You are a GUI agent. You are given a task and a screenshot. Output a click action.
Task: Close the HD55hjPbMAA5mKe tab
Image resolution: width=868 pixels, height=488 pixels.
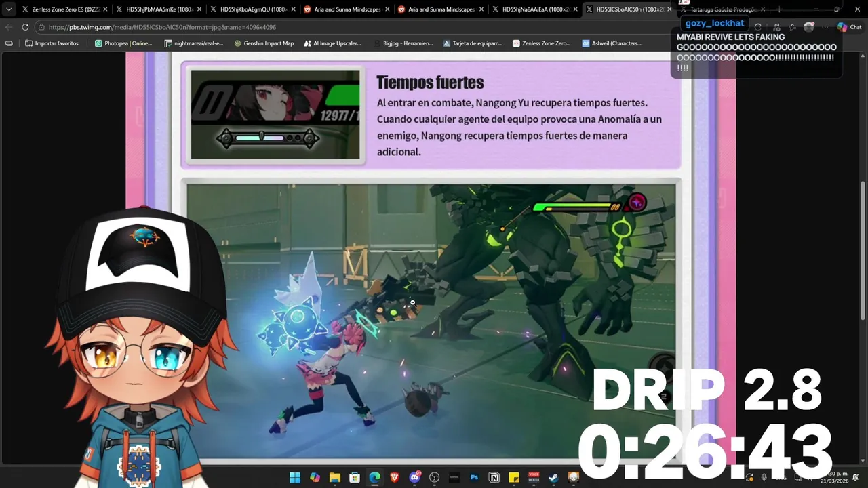(199, 9)
